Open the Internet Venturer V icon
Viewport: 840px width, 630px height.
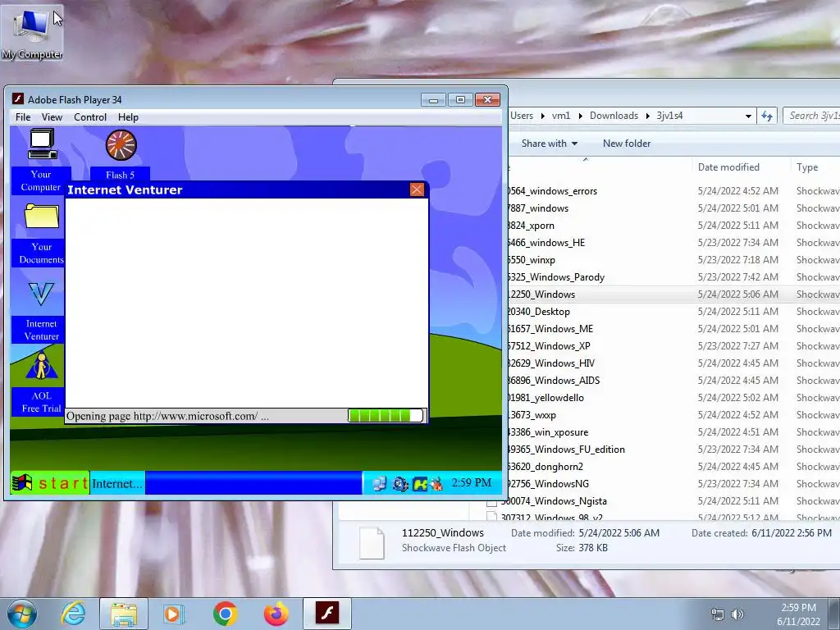(x=41, y=294)
